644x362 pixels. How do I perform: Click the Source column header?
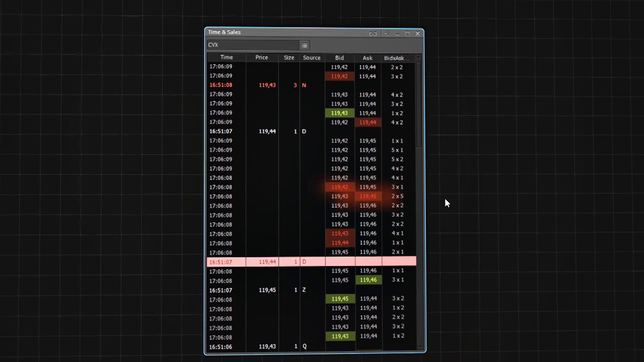(312, 58)
